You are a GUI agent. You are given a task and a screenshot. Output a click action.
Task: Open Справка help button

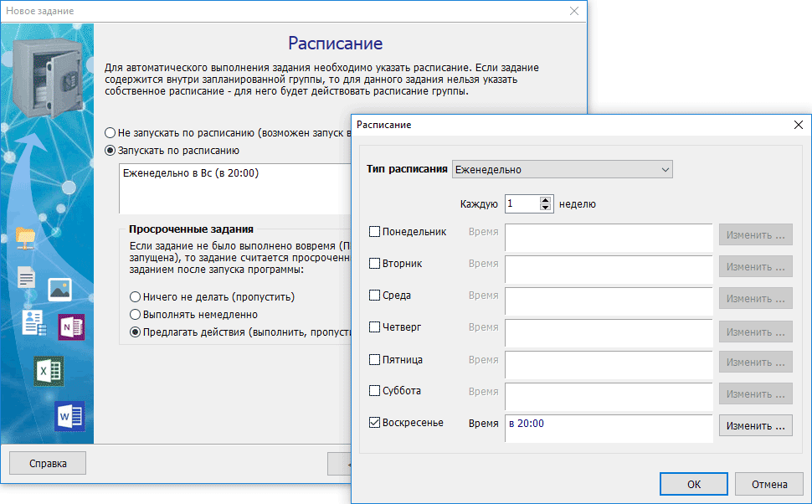pos(48,463)
